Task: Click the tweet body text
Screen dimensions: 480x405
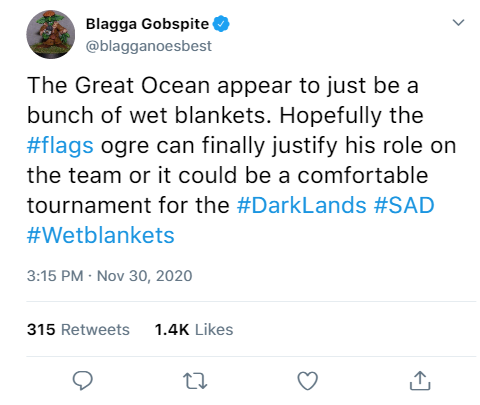Action: [x=241, y=160]
